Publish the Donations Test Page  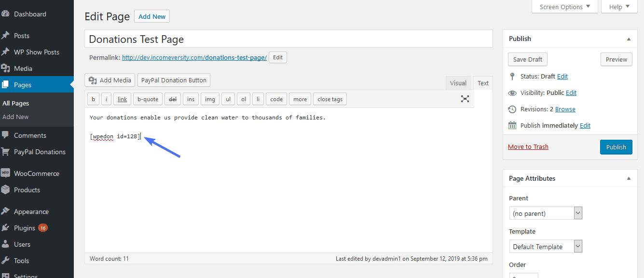click(x=616, y=147)
